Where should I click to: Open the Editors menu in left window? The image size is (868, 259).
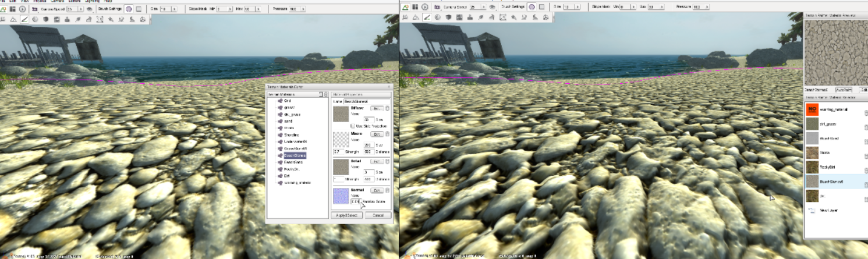[x=74, y=2]
